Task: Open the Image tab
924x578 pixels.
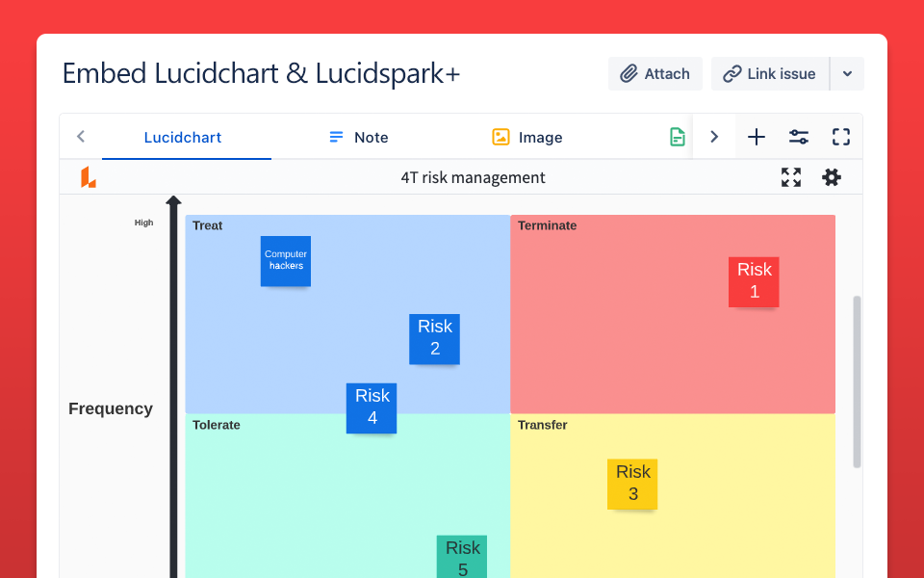Action: click(526, 138)
